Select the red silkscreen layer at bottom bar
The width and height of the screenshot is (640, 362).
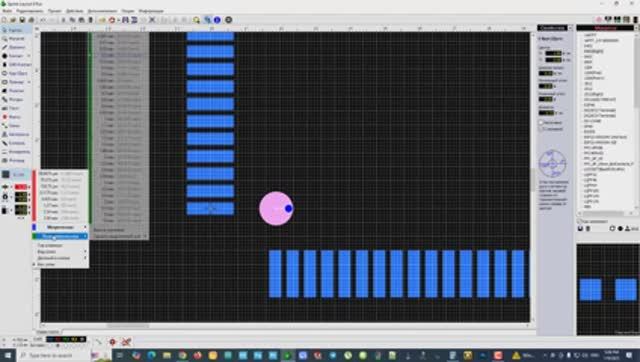tap(58, 339)
